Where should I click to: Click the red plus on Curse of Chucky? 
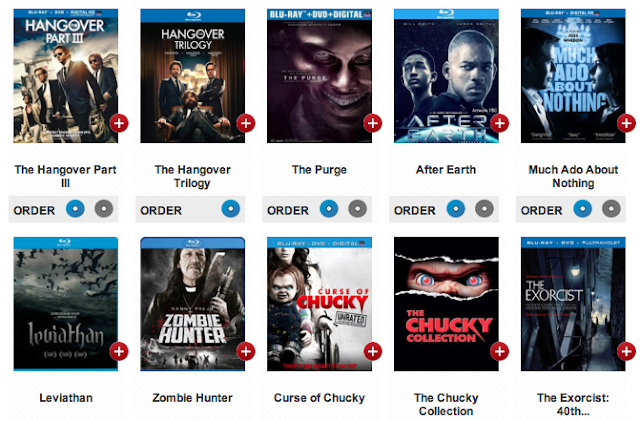click(x=373, y=351)
